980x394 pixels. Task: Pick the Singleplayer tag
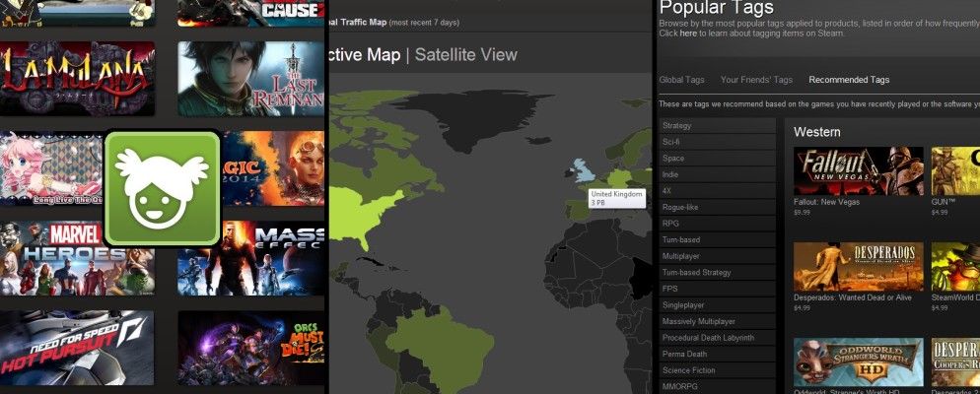click(718, 304)
